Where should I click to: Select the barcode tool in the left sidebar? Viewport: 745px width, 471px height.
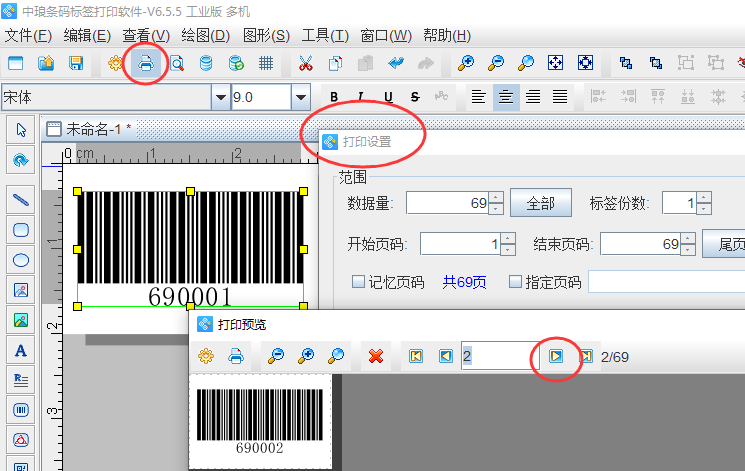pos(20,409)
